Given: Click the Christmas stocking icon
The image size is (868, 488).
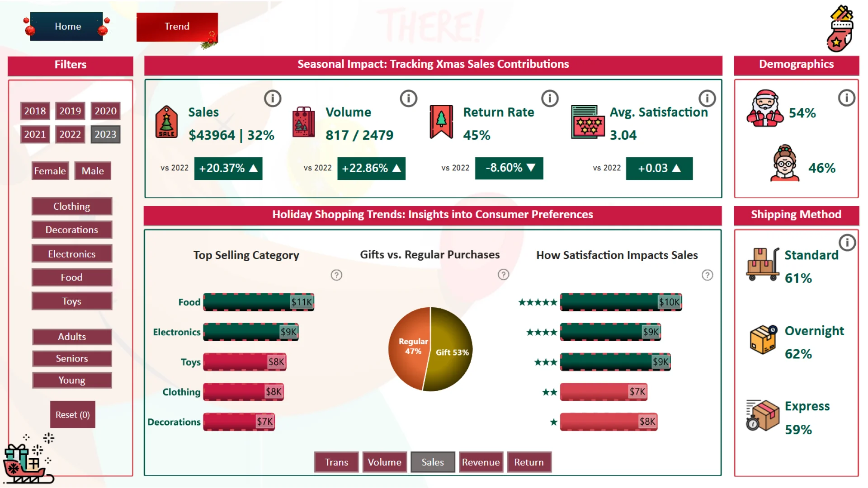Looking at the screenshot, I should (840, 29).
